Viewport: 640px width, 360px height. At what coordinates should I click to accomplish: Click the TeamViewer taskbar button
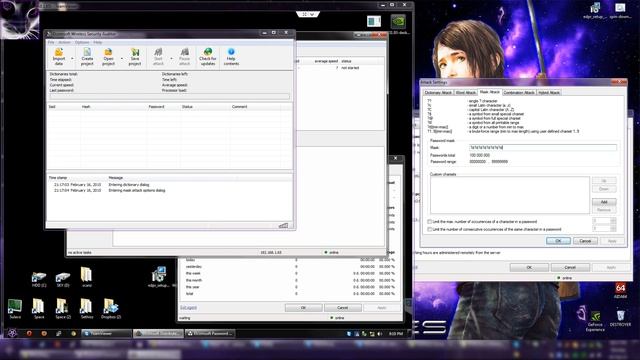(106, 333)
